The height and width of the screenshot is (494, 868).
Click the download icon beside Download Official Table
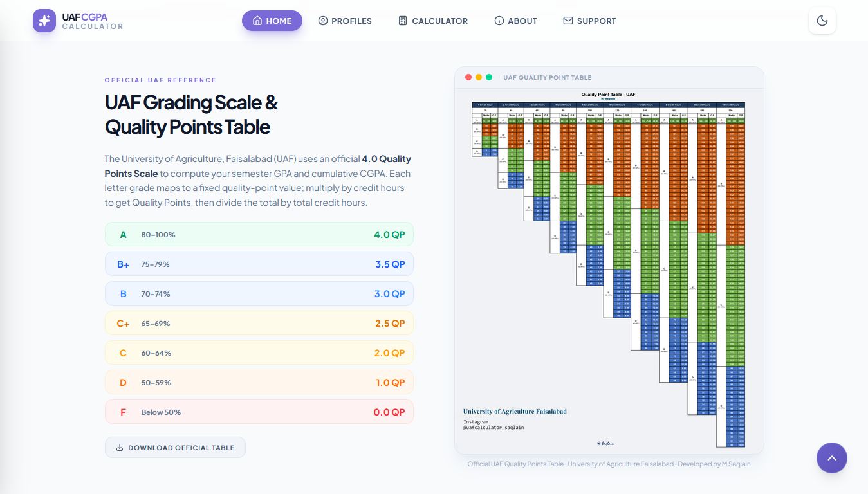coord(120,448)
